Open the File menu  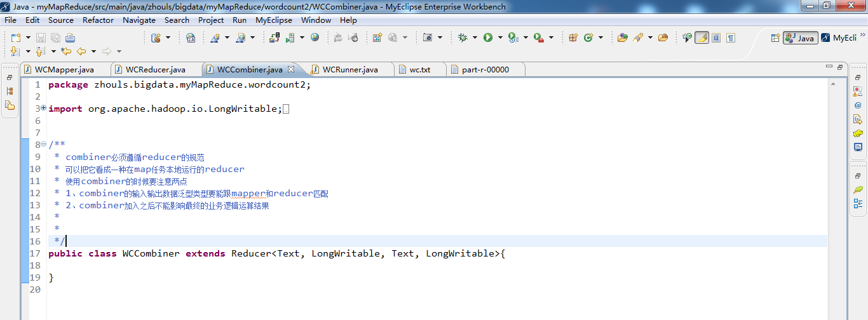(10, 20)
